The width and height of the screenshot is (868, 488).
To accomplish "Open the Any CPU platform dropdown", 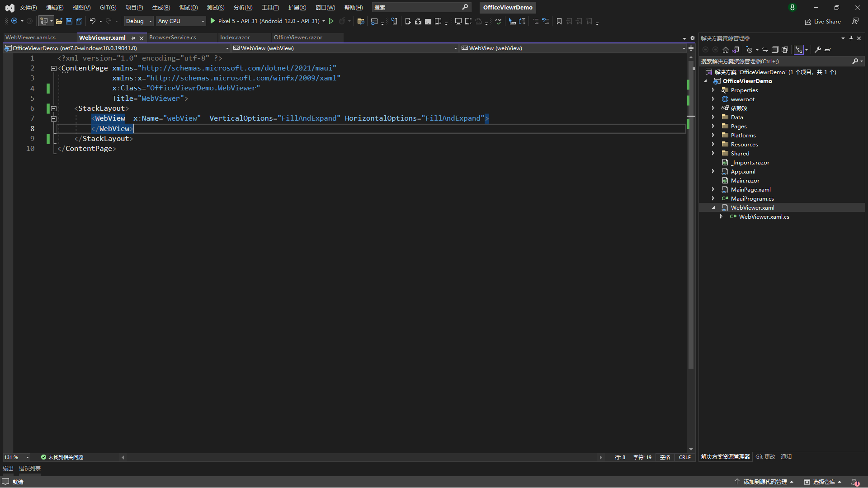I will tap(181, 21).
